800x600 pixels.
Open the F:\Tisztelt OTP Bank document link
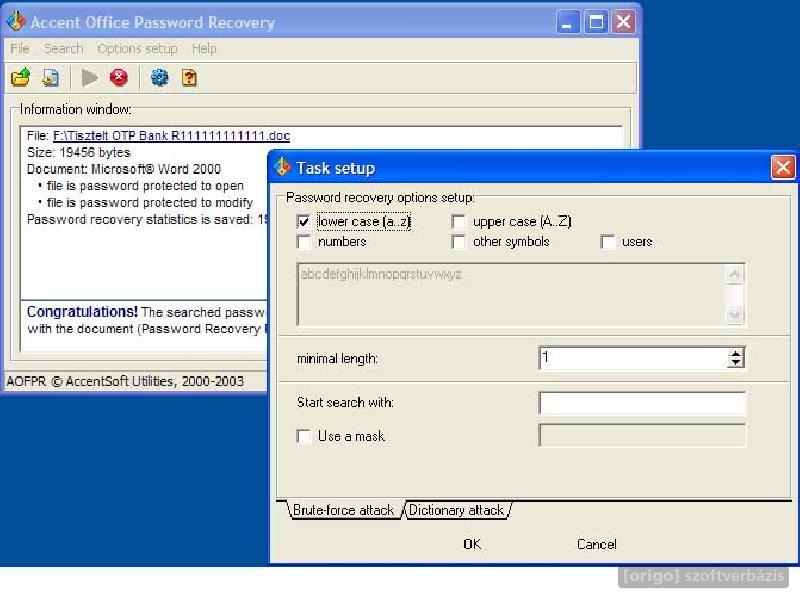pos(171,136)
